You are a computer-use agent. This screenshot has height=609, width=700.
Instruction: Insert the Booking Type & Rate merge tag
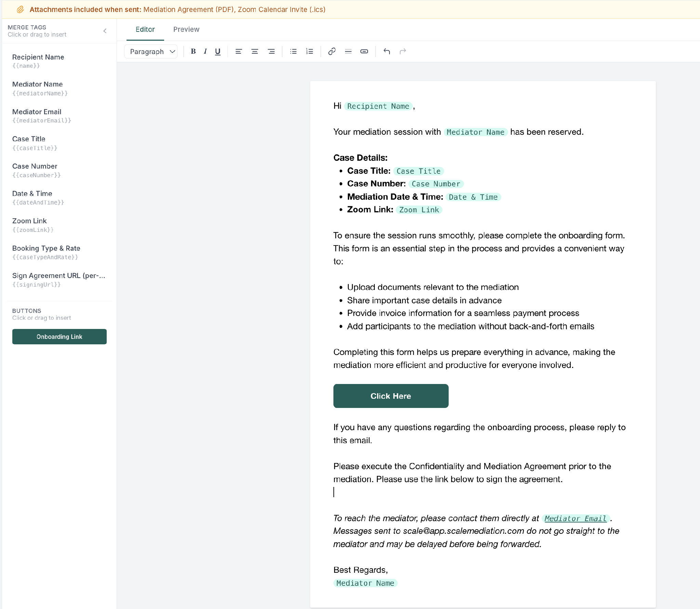pos(59,252)
